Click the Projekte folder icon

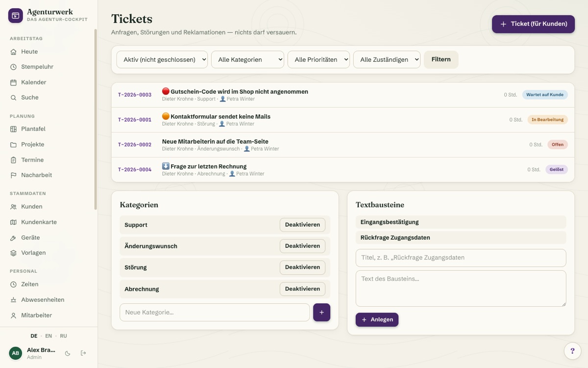(x=13, y=145)
